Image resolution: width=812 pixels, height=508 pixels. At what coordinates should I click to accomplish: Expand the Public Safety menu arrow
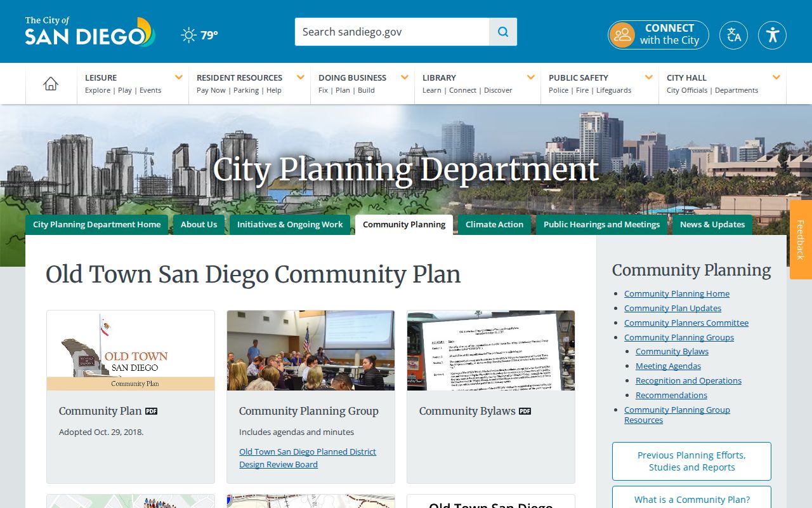coord(648,77)
